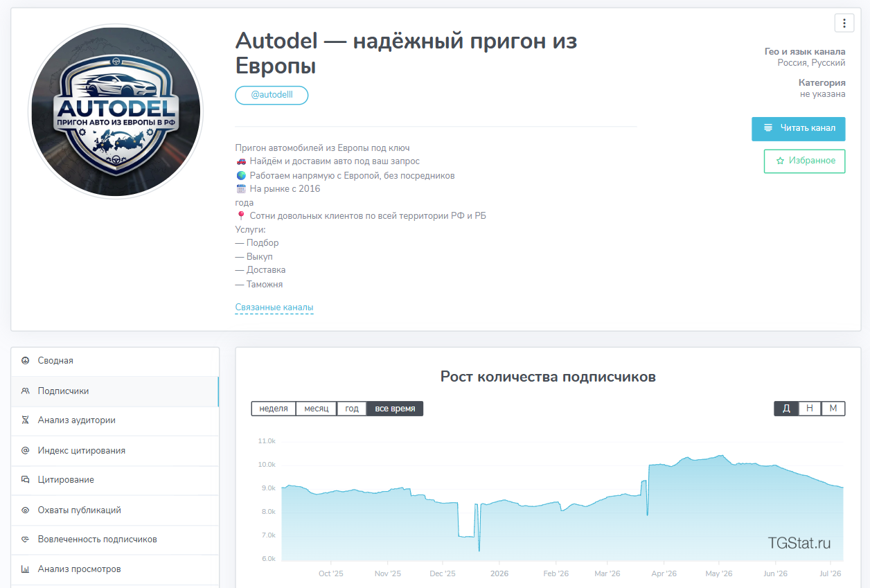Set chart granularity to М (months)
Screen dimensions: 870x588
coord(833,409)
